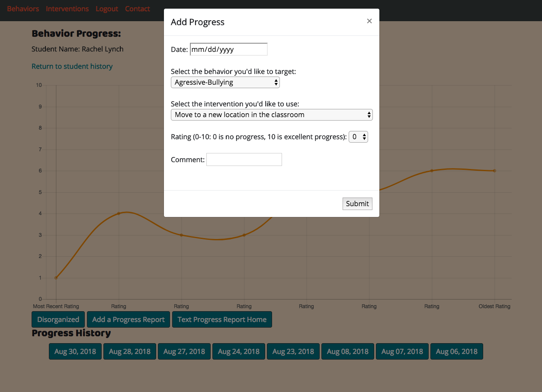Open Return to student history link
542x392 pixels.
click(72, 66)
